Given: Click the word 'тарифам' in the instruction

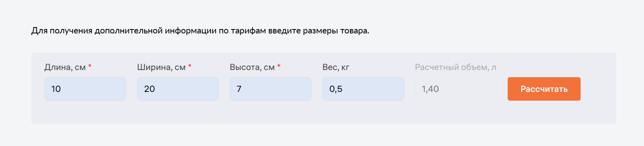Looking at the screenshot, I should [248, 31].
